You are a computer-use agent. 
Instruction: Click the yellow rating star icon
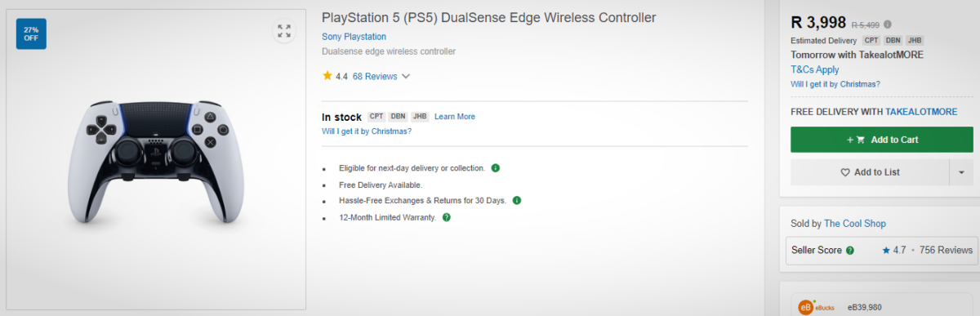pyautogui.click(x=327, y=76)
